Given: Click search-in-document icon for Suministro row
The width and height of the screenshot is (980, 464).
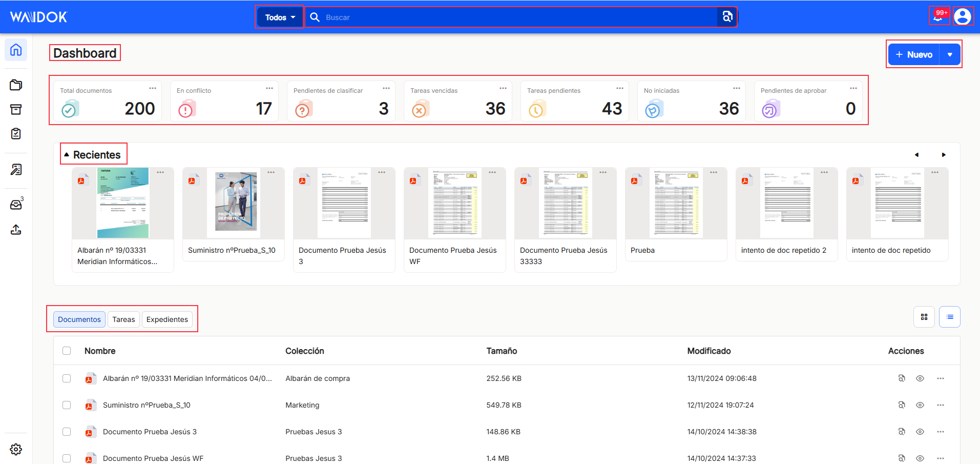Looking at the screenshot, I should (902, 405).
